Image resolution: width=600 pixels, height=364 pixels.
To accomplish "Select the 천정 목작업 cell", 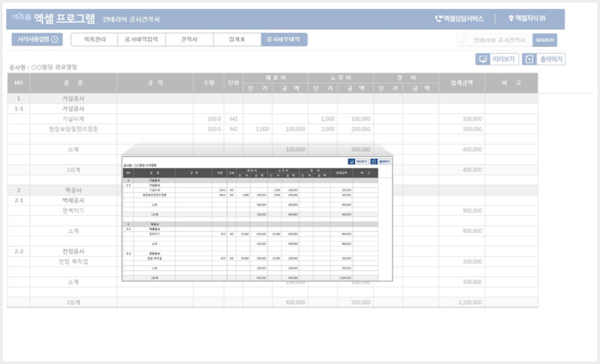I will tap(73, 262).
